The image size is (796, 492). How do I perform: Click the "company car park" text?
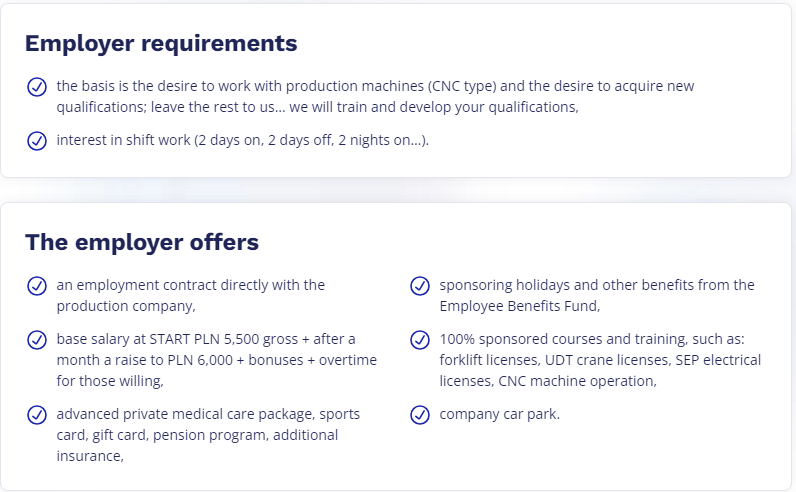point(499,413)
